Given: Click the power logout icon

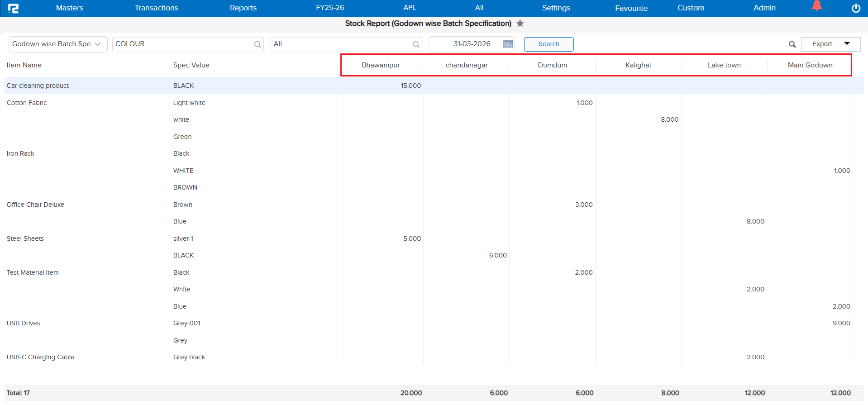Looking at the screenshot, I should (x=856, y=8).
